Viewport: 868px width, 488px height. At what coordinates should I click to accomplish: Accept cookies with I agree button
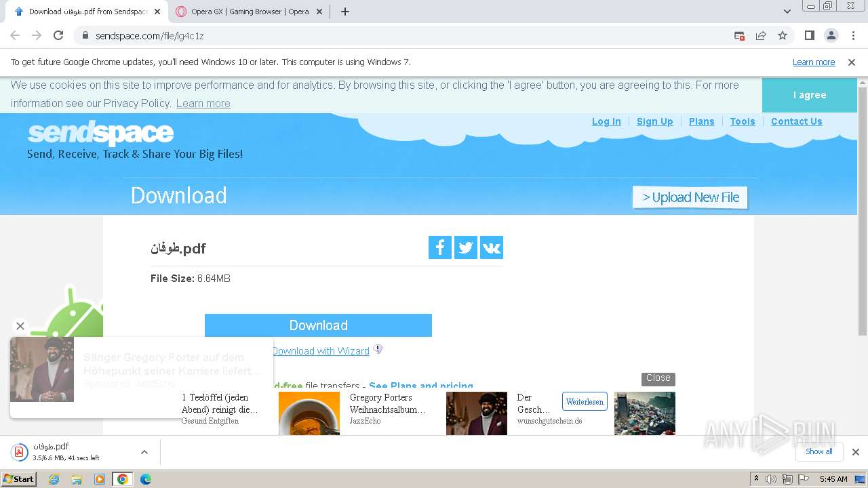[810, 95]
